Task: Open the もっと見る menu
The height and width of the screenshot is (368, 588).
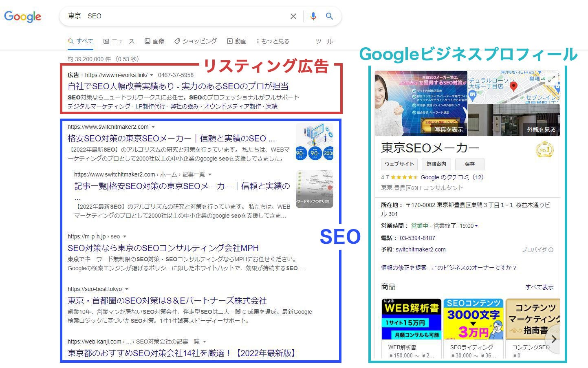Action: (x=273, y=41)
